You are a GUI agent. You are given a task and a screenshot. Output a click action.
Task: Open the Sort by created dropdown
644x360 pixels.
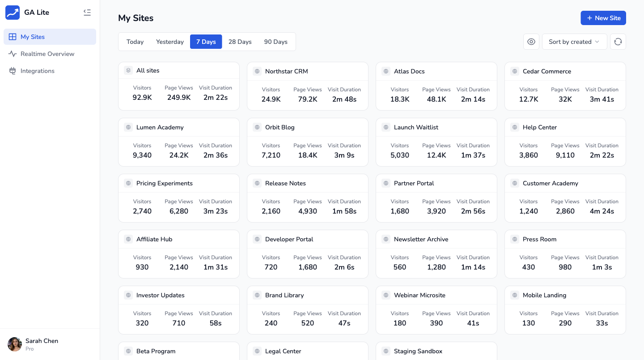575,42
